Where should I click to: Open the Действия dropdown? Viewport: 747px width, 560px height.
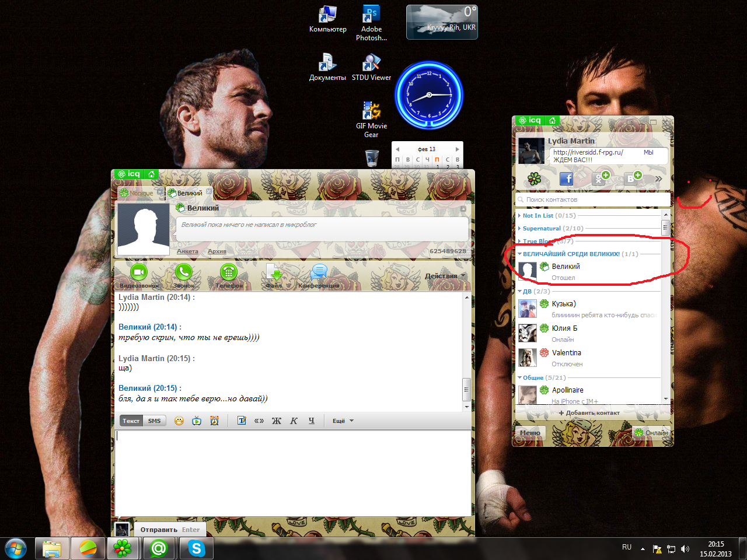(445, 276)
